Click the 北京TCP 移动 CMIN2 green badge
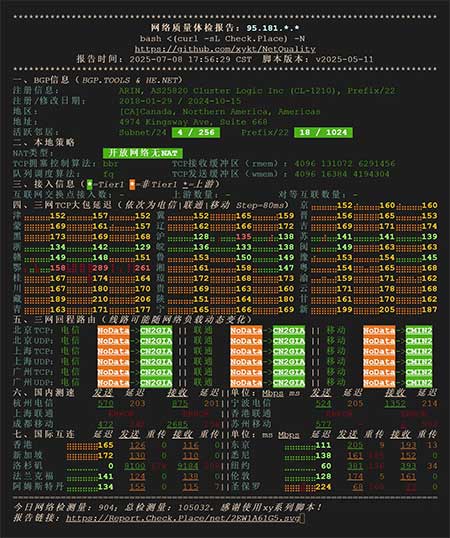 pyautogui.click(x=419, y=331)
